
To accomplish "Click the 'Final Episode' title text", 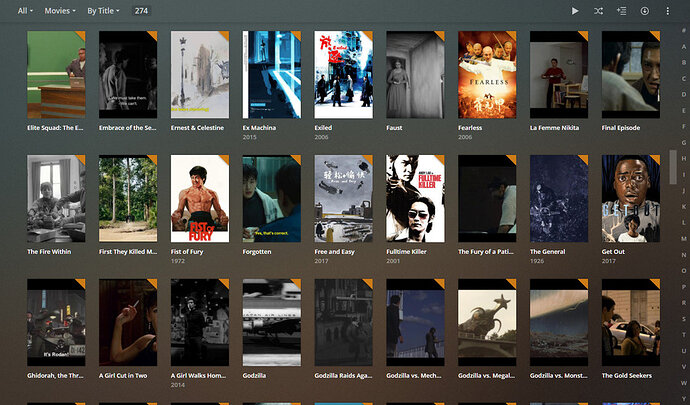I will (621, 128).
